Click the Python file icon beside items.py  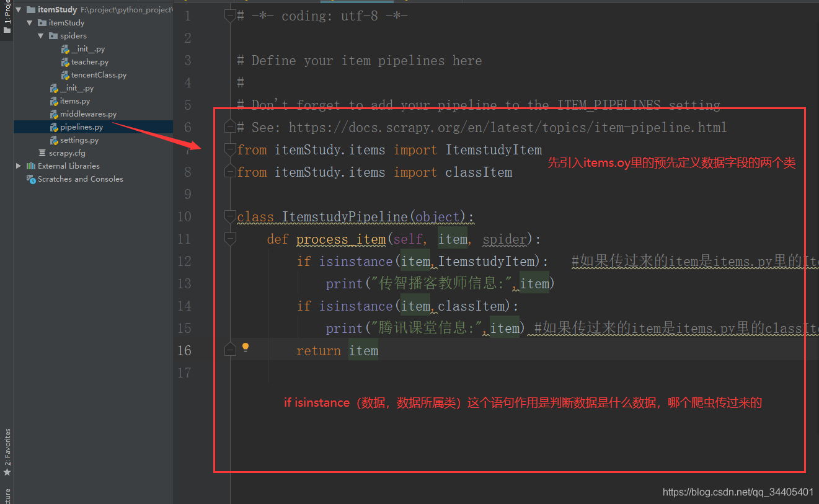point(55,101)
